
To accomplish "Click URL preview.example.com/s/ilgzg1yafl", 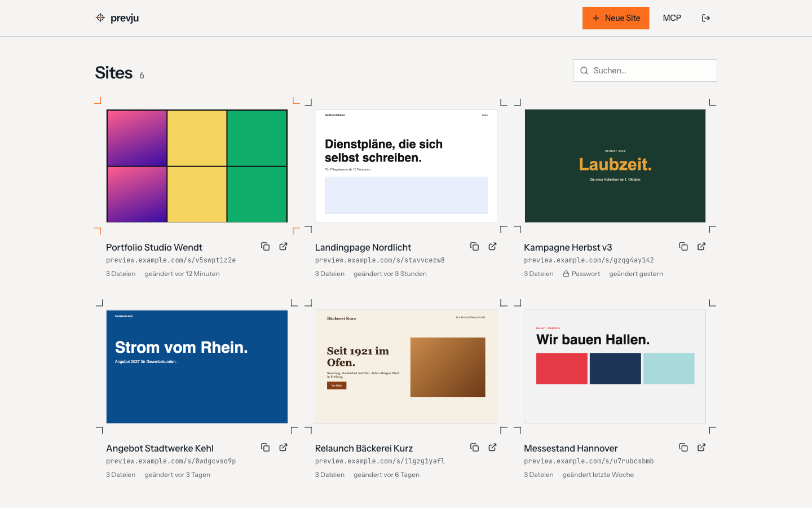I will point(380,461).
